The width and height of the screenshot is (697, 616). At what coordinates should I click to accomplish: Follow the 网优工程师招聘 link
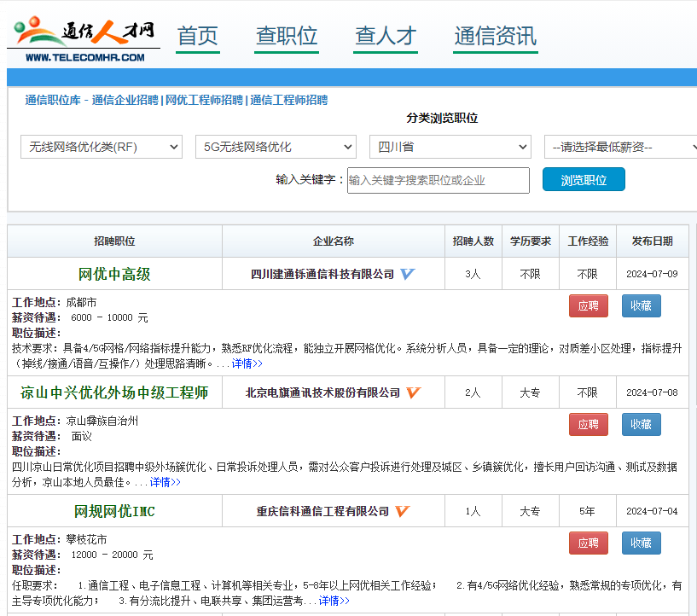click(x=204, y=100)
